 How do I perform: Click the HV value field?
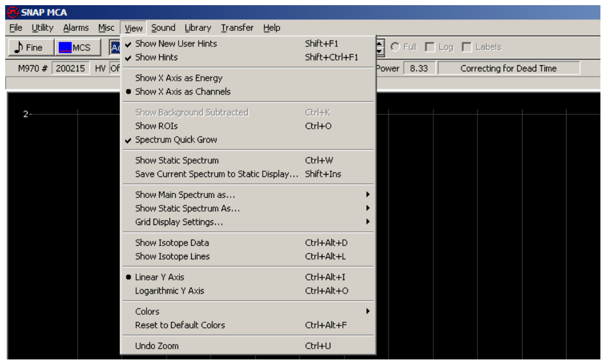click(x=115, y=68)
